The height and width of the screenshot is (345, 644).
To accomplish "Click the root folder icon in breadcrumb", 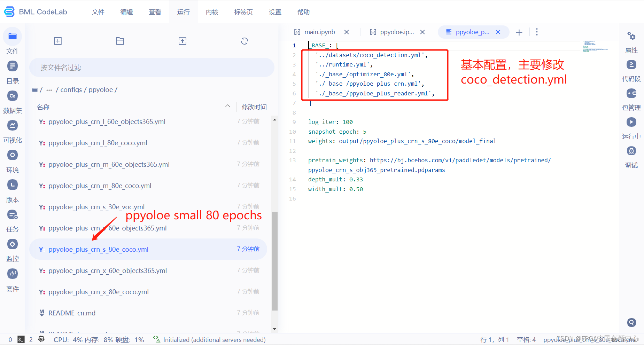I will click(x=35, y=90).
